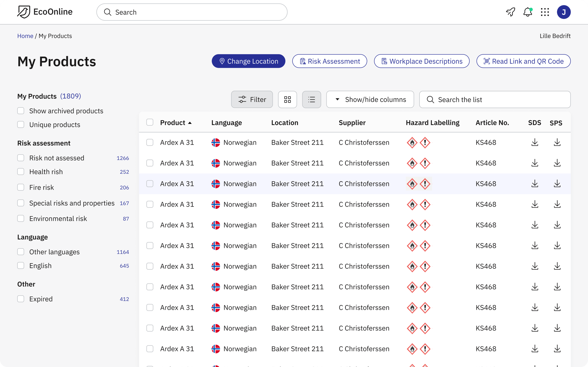Enable Show archived products checkbox
This screenshot has height=367, width=588.
click(x=21, y=111)
